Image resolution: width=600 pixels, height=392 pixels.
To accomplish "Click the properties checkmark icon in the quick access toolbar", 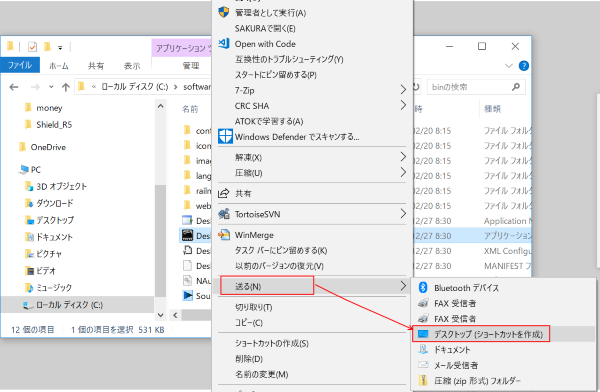I will click(33, 47).
